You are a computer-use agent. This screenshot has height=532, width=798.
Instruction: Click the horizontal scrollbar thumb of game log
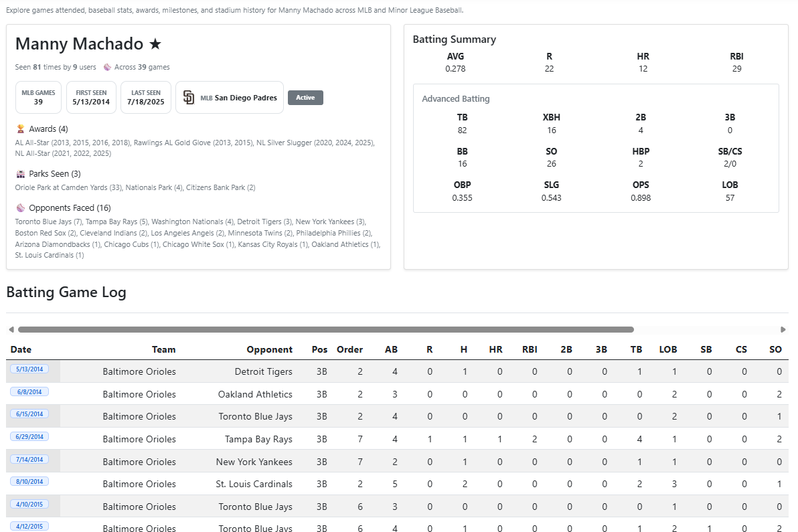(326, 330)
